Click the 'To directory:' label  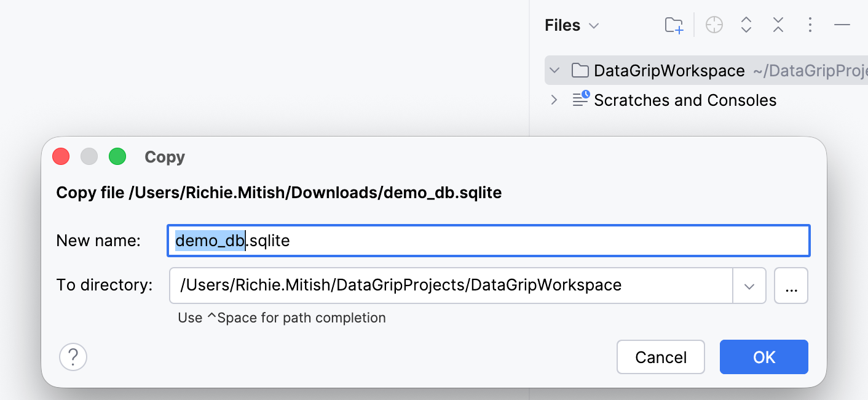click(105, 286)
